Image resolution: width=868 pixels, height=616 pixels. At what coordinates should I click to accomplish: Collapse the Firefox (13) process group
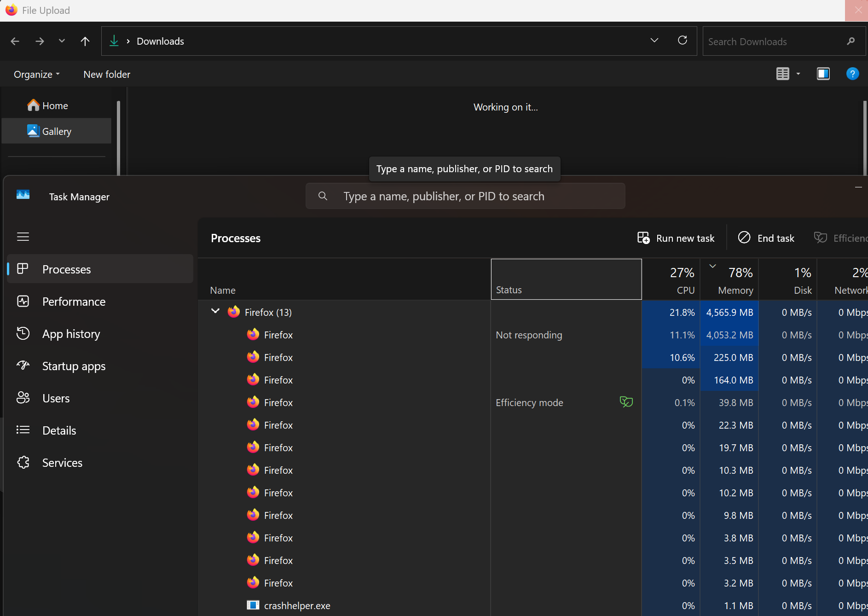[215, 311]
